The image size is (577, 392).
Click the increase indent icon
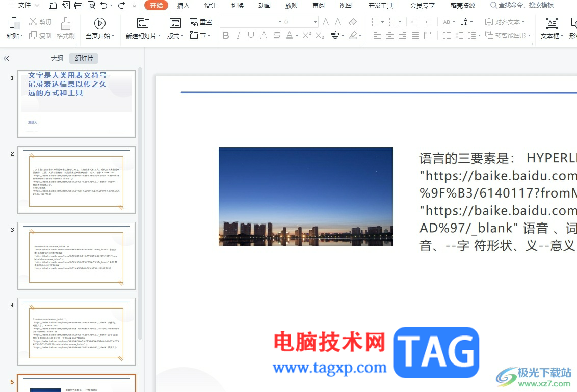[x=428, y=22]
